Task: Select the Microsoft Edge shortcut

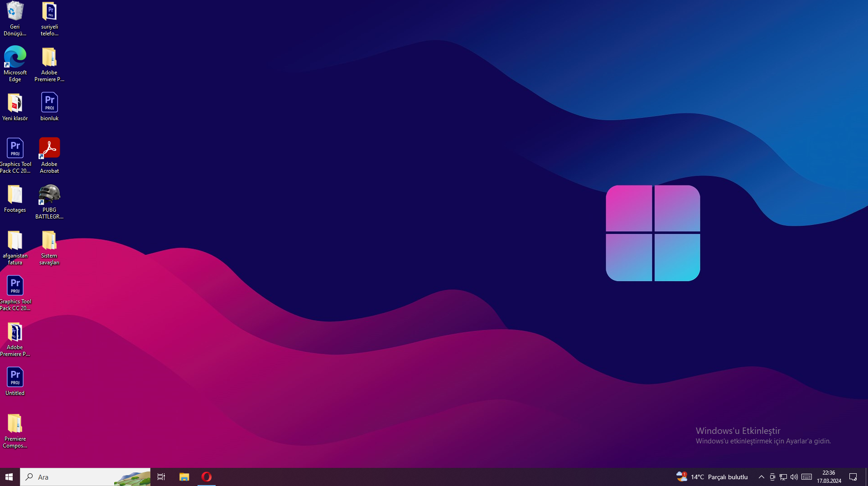Action: [x=15, y=64]
